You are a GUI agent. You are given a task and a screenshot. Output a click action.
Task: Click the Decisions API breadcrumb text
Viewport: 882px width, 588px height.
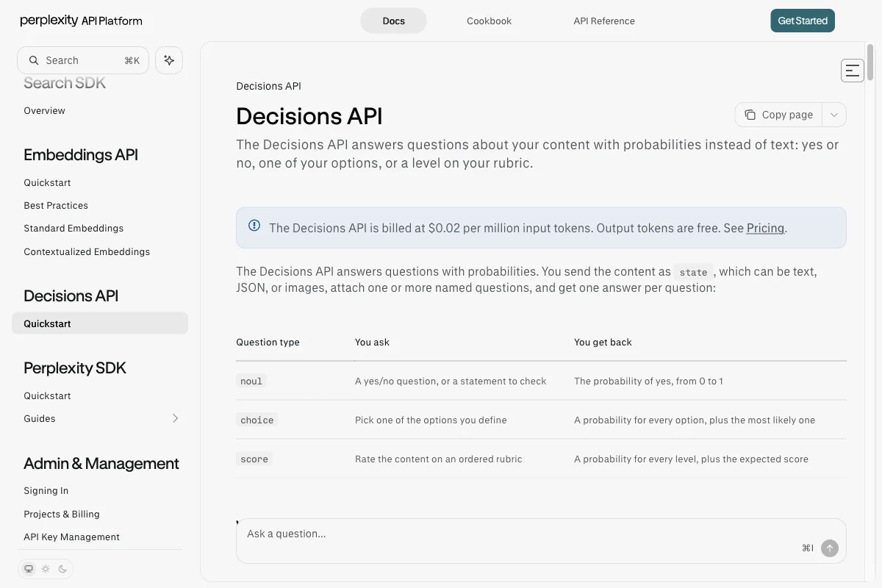pyautogui.click(x=268, y=86)
